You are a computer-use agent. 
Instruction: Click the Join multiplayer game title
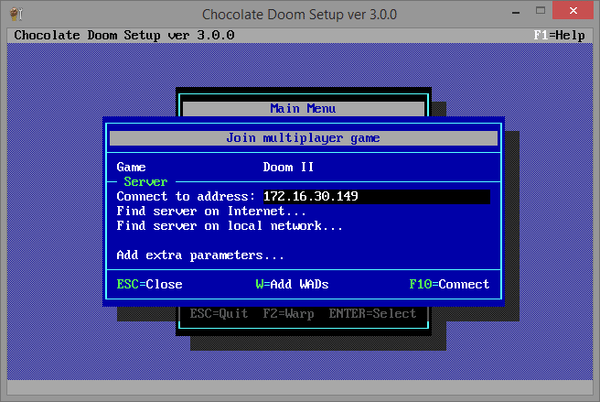(303, 138)
